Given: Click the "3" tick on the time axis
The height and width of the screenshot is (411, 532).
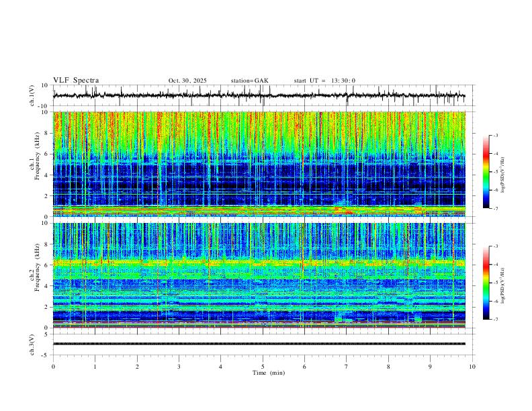Looking at the screenshot, I should (179, 367).
